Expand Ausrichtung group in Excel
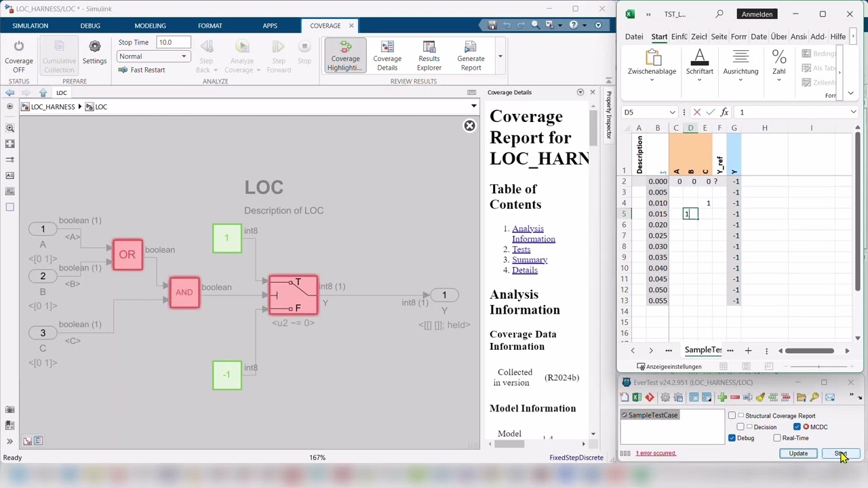 point(741,80)
